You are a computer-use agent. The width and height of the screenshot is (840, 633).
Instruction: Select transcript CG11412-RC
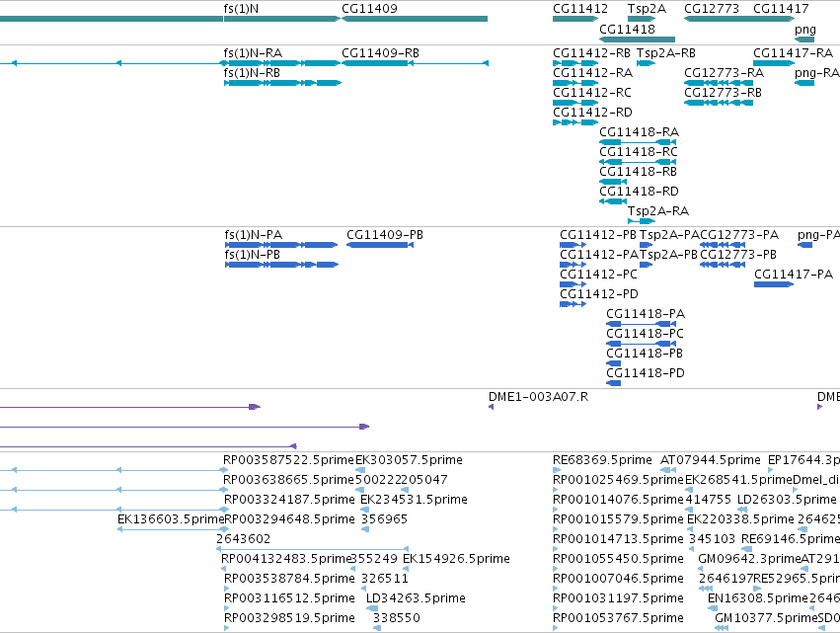pyautogui.click(x=575, y=103)
